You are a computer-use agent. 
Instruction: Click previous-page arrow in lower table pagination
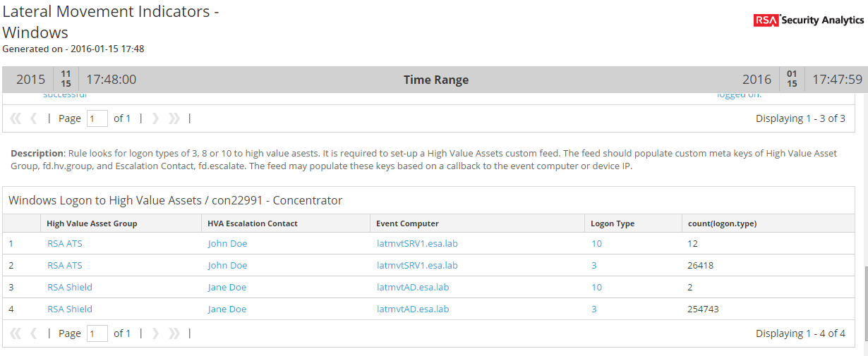pyautogui.click(x=33, y=333)
